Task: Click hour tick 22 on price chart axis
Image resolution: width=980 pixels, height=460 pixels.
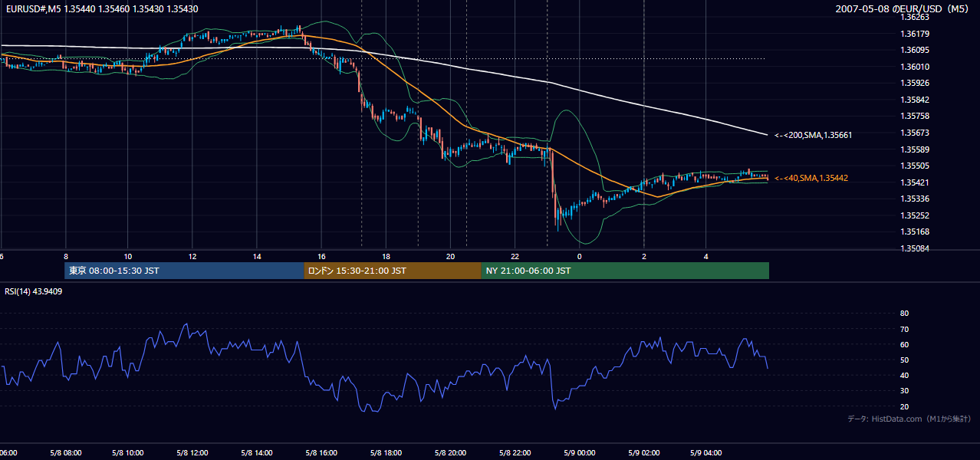Action: [x=515, y=257]
